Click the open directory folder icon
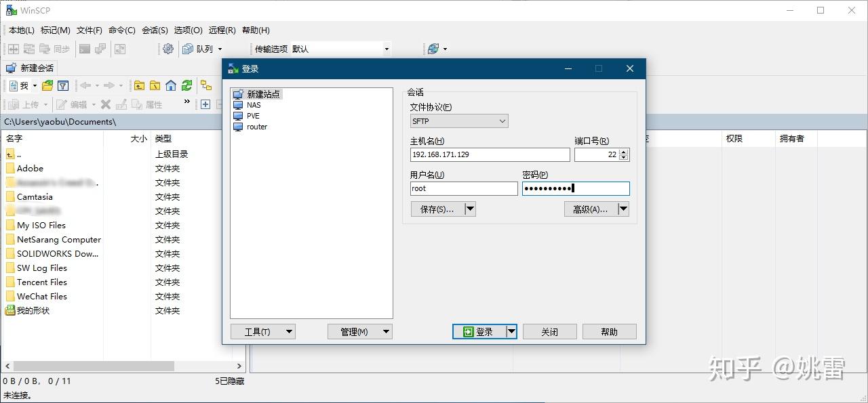The height and width of the screenshot is (403, 868). click(x=47, y=85)
